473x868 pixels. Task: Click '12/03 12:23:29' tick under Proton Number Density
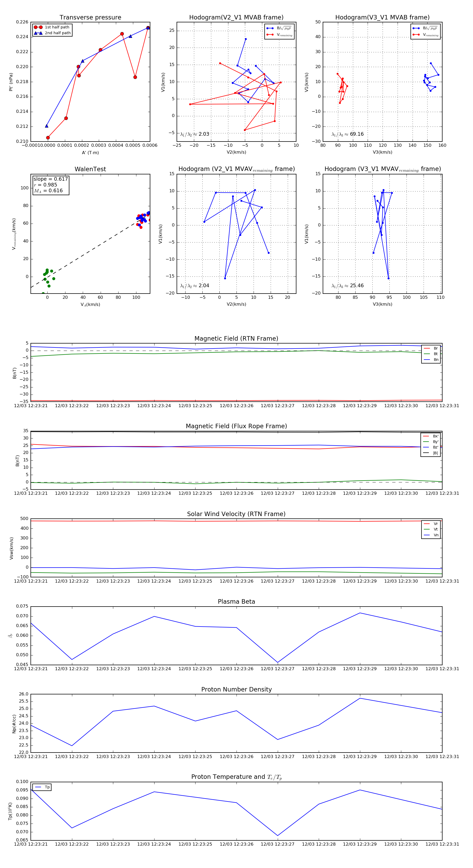(x=359, y=756)
